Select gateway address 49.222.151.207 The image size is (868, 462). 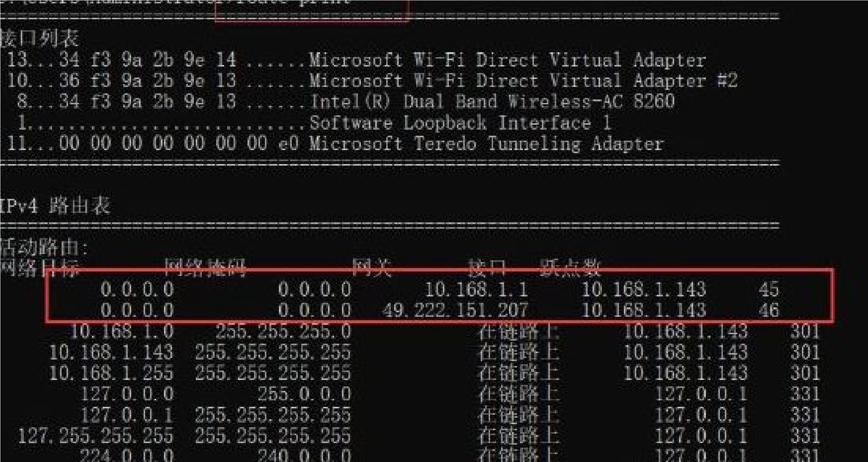click(455, 310)
